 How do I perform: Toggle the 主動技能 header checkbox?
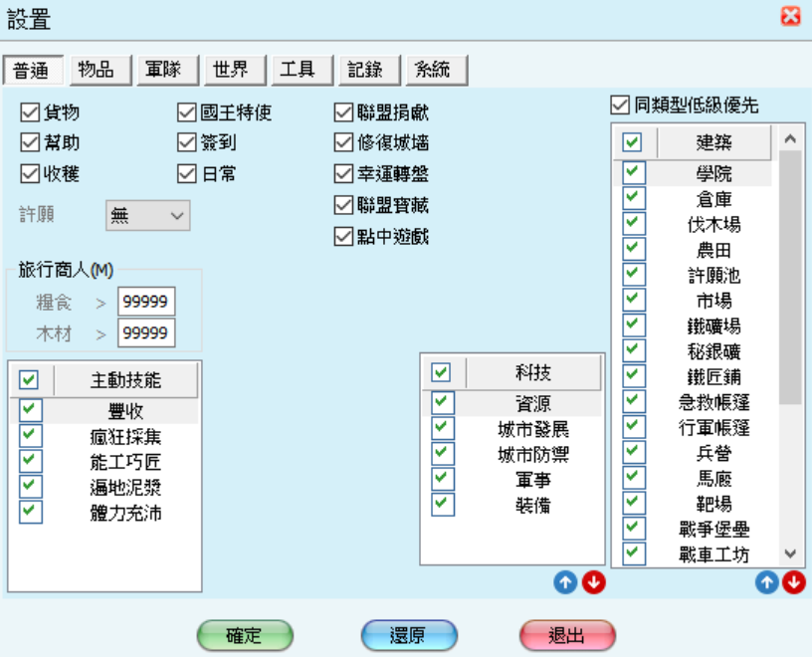(x=29, y=380)
